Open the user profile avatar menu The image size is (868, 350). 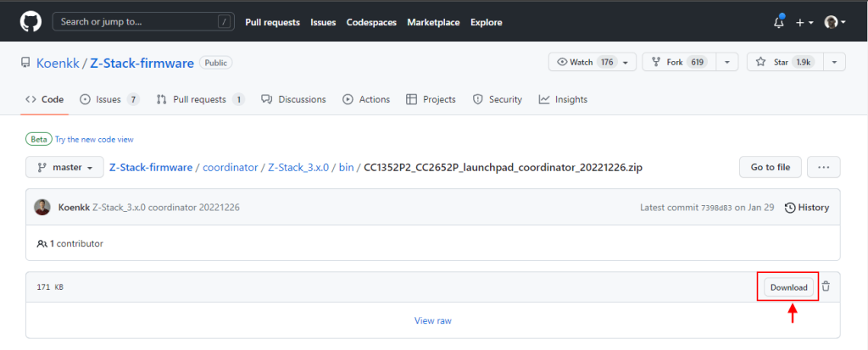[835, 22]
